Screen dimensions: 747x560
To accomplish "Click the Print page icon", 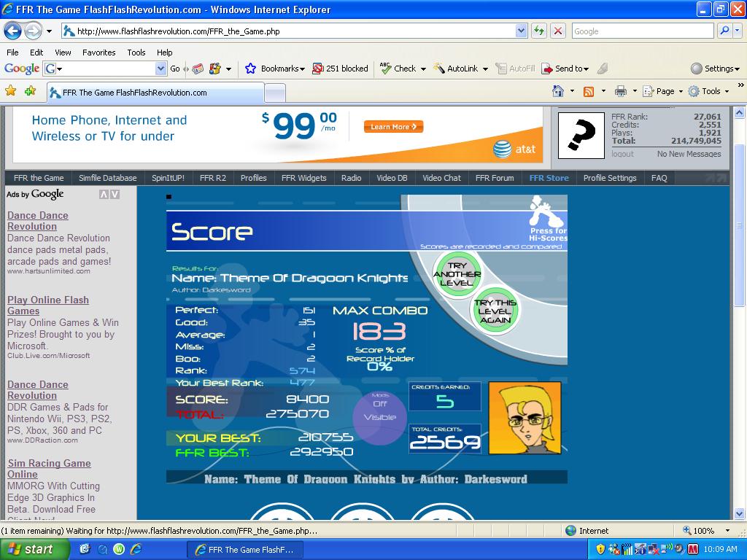I will point(620,91).
